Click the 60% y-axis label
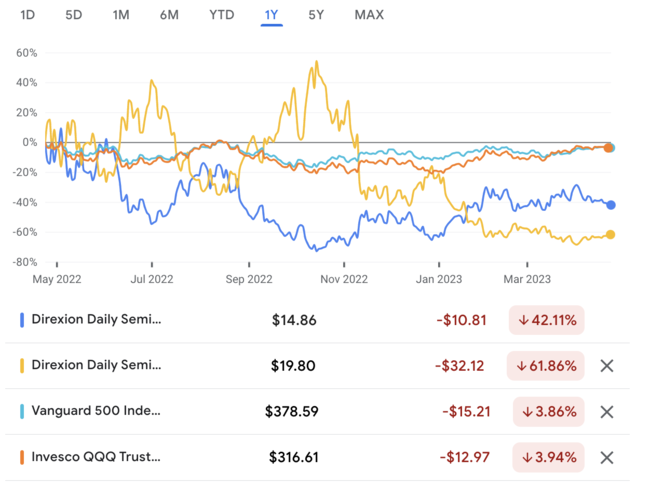 coord(27,53)
